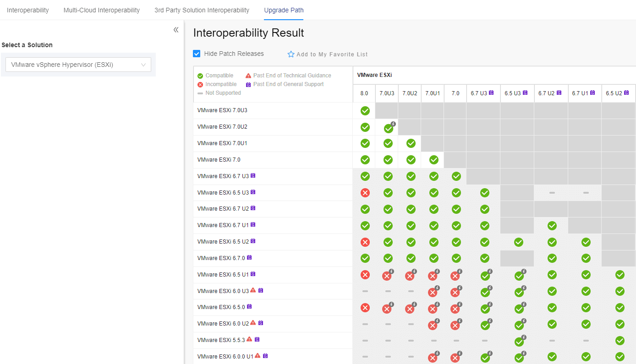Viewport: 636px width, 364px height.
Task: Click the red warning icon beside ESXi 5.5.3
Action: click(x=249, y=339)
